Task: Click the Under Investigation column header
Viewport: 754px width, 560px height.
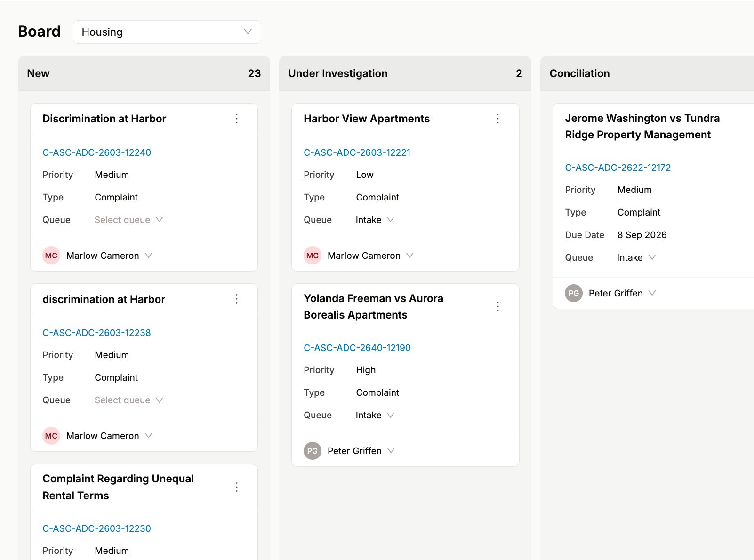Action: coord(337,73)
